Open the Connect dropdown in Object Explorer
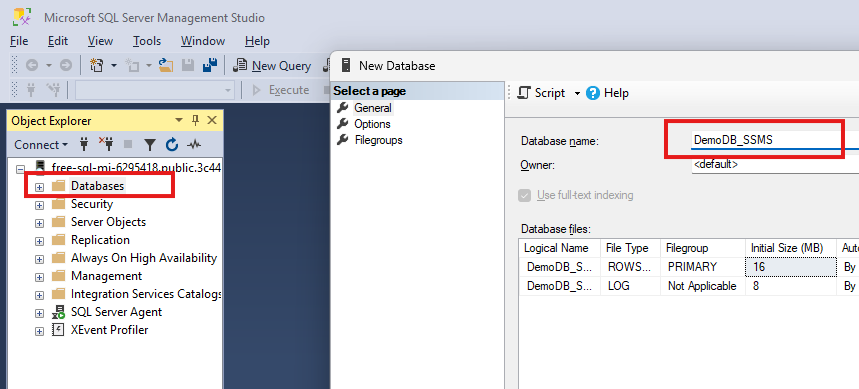Viewport: 859px width, 389px height. pos(41,145)
